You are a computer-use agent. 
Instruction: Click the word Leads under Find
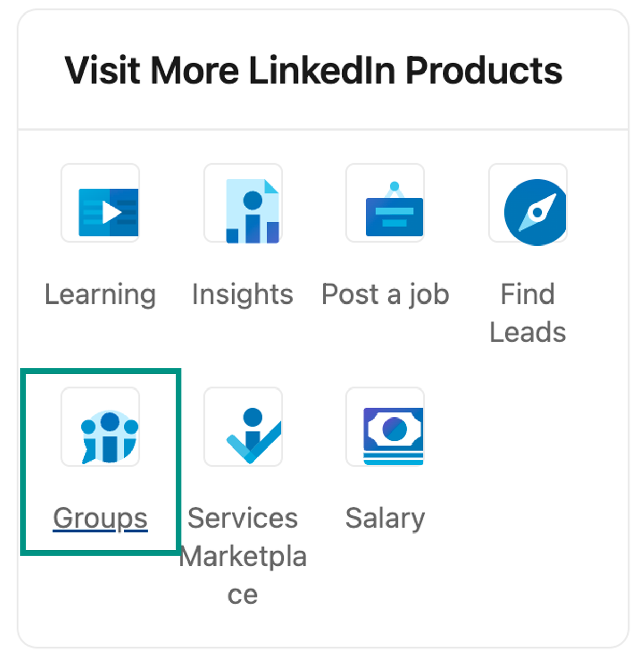(527, 332)
